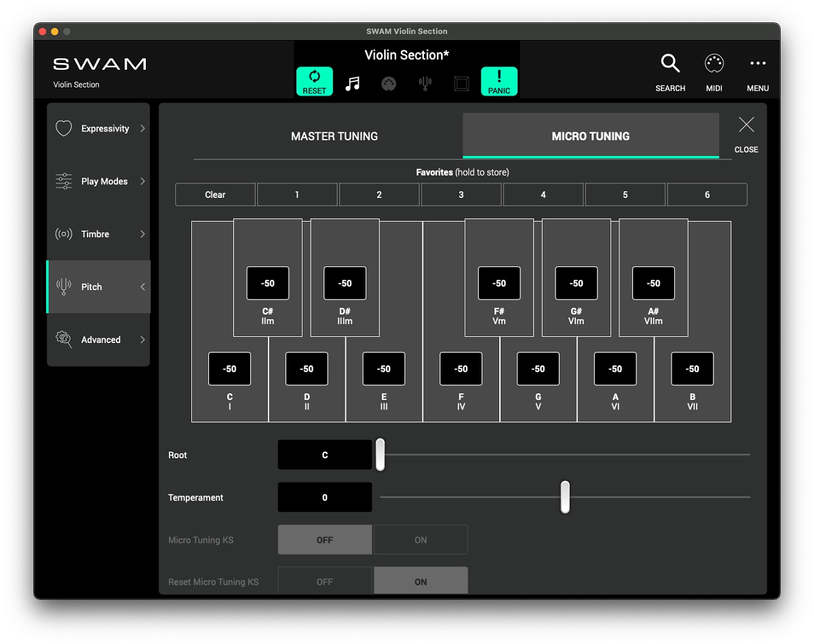The image size is (814, 644).
Task: Click the "Root" label
Action: click(178, 455)
